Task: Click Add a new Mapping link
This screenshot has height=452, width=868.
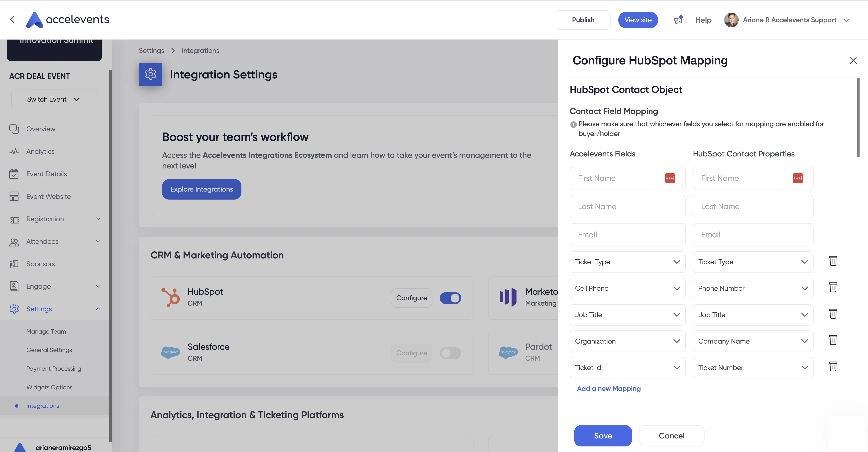Action: pos(609,389)
